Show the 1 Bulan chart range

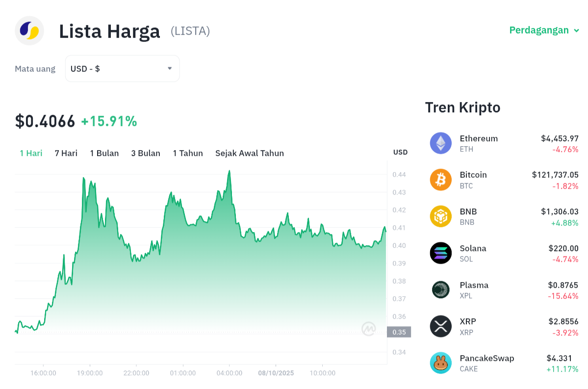pos(104,153)
